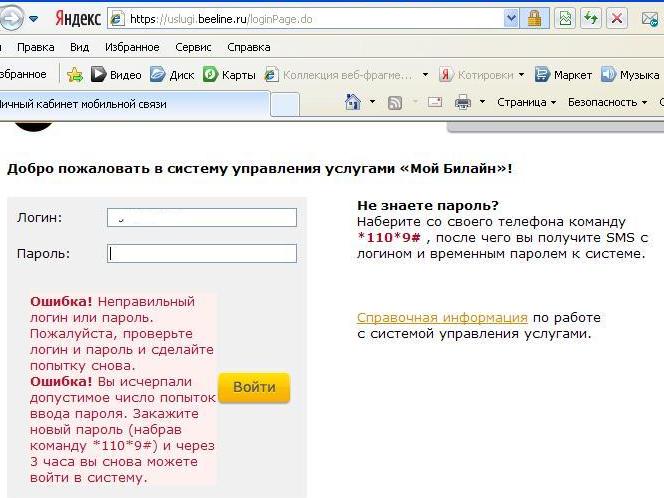
Task: Click the stop loading red X icon
Action: pos(618,18)
